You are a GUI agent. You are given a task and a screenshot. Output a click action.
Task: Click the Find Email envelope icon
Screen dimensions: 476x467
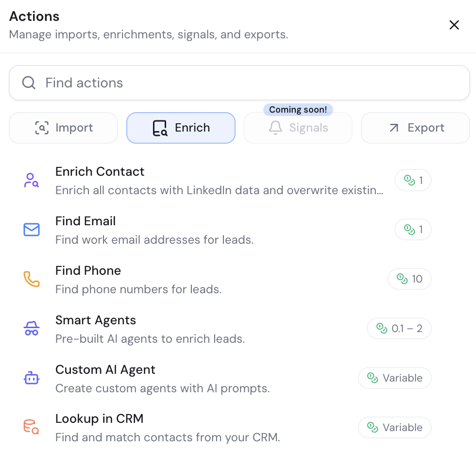click(x=31, y=229)
